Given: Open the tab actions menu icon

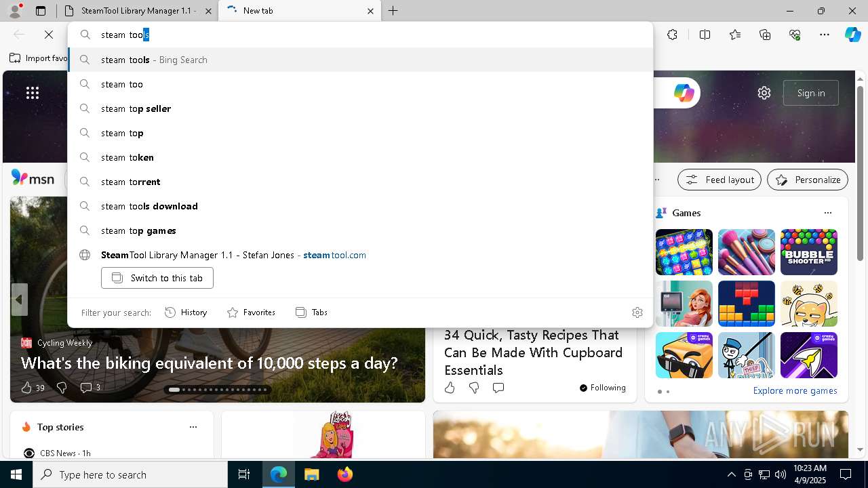Looking at the screenshot, I should pos(41,11).
